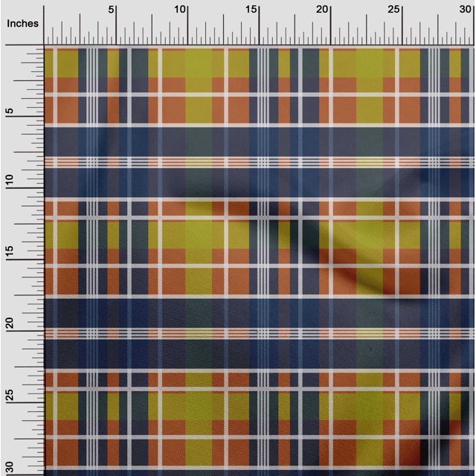Select the 25 mark on horizontal ruler

click(x=393, y=10)
